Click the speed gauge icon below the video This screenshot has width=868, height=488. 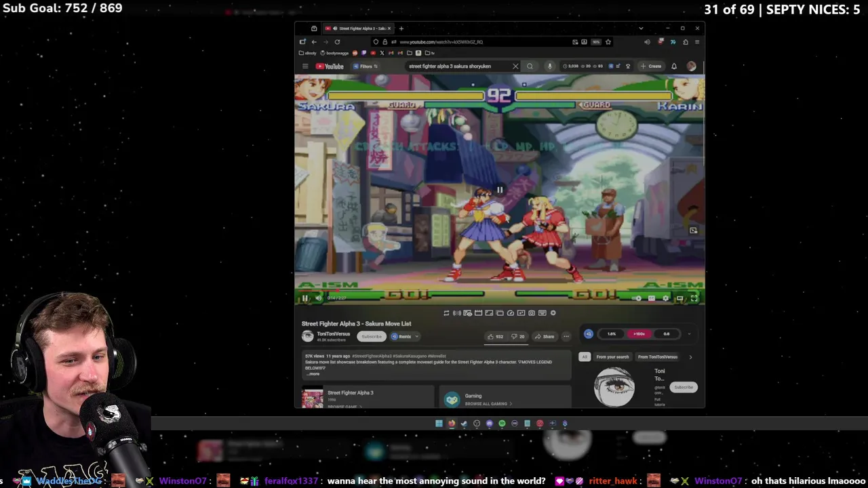[x=511, y=312]
